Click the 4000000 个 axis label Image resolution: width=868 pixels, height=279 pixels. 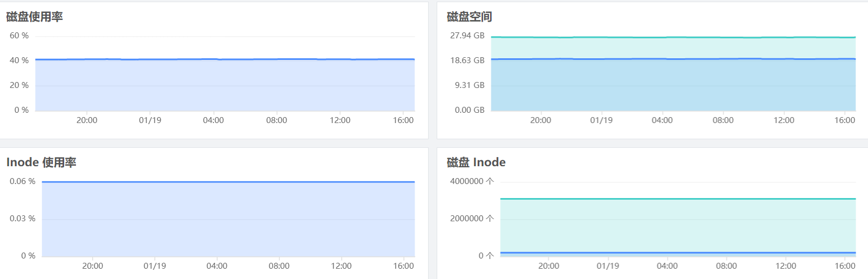472,181
